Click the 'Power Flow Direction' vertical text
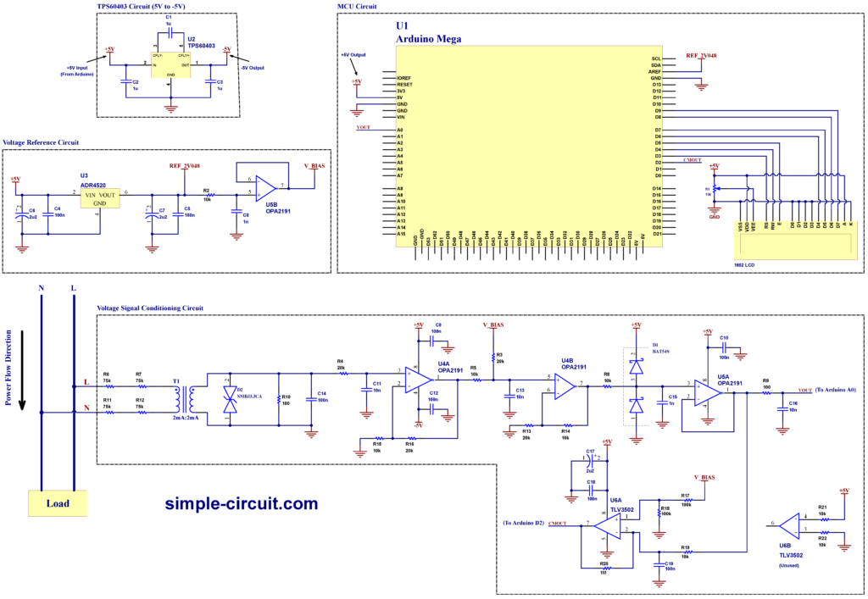The width and height of the screenshot is (868, 599). coord(8,367)
